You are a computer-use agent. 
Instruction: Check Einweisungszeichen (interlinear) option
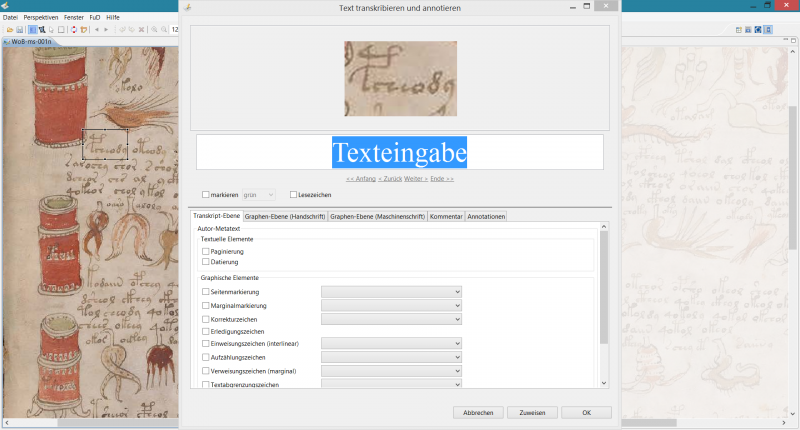pyautogui.click(x=206, y=344)
